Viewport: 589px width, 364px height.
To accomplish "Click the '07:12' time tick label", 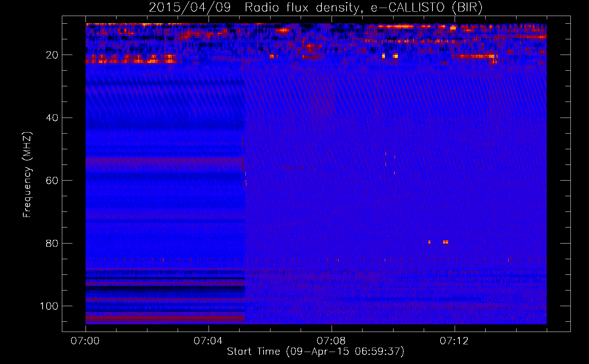I will (x=454, y=341).
